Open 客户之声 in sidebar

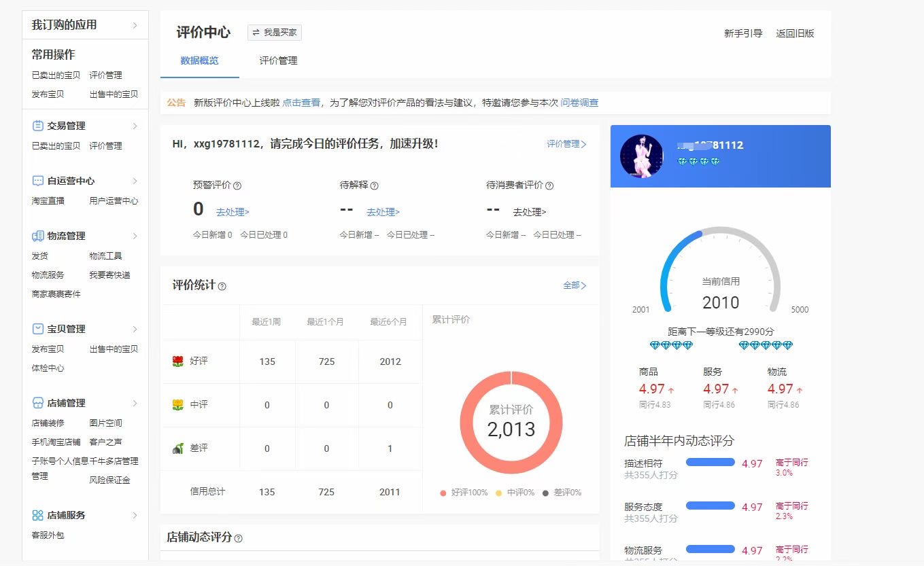pos(105,442)
